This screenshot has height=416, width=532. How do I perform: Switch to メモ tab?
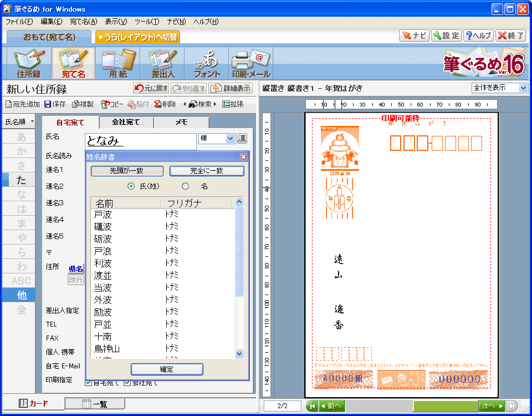(182, 122)
